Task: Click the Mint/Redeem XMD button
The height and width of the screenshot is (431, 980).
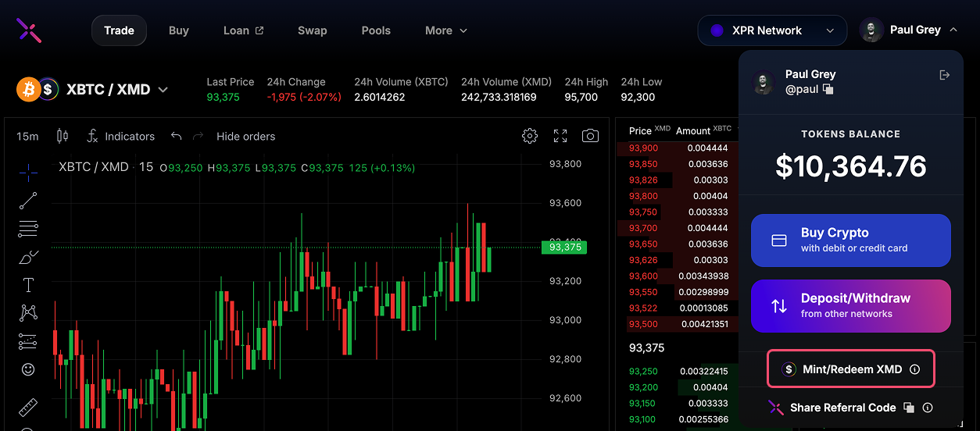Action: coord(850,369)
